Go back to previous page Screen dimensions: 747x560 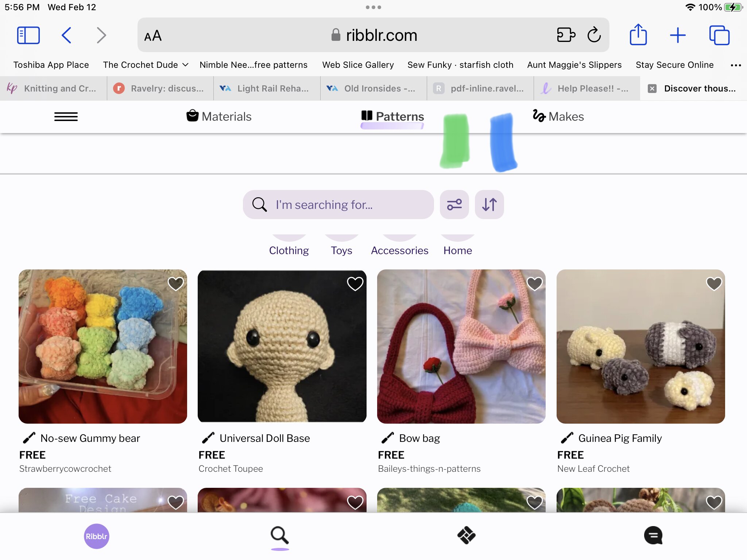pos(66,35)
